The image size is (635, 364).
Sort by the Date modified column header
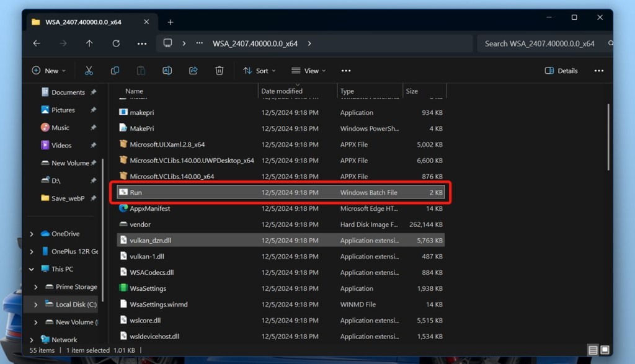[282, 91]
